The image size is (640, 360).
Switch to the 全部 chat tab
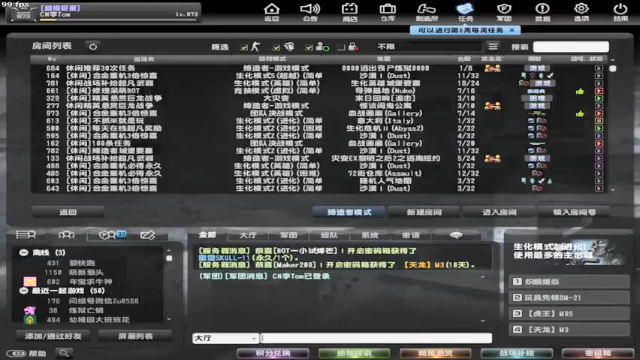207,235
